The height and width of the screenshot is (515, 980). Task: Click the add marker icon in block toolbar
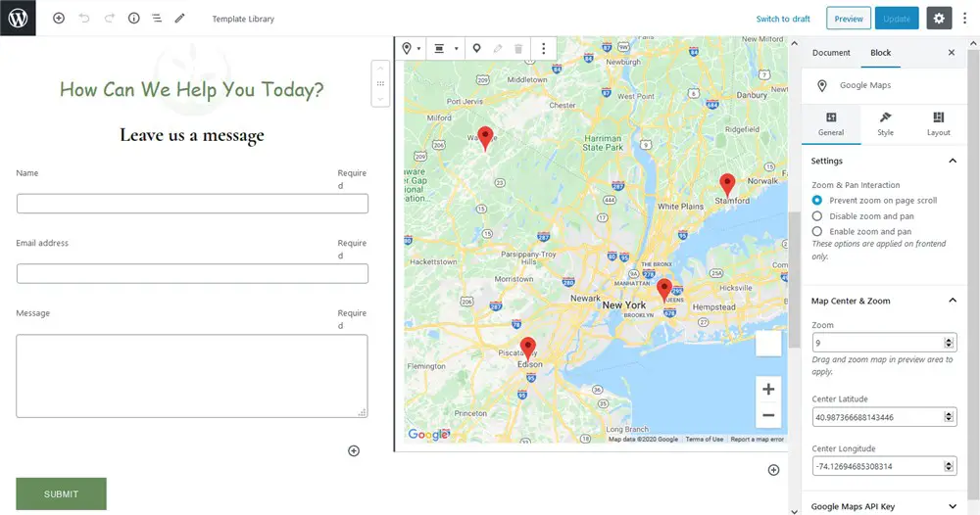click(477, 48)
